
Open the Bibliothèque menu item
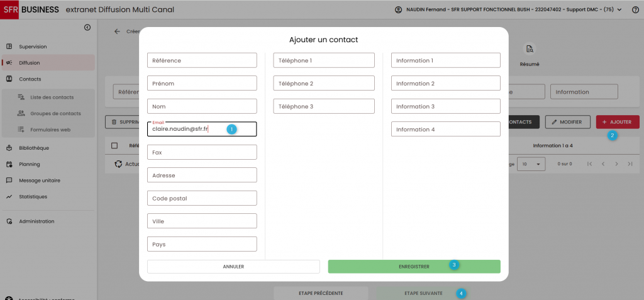(x=48, y=148)
